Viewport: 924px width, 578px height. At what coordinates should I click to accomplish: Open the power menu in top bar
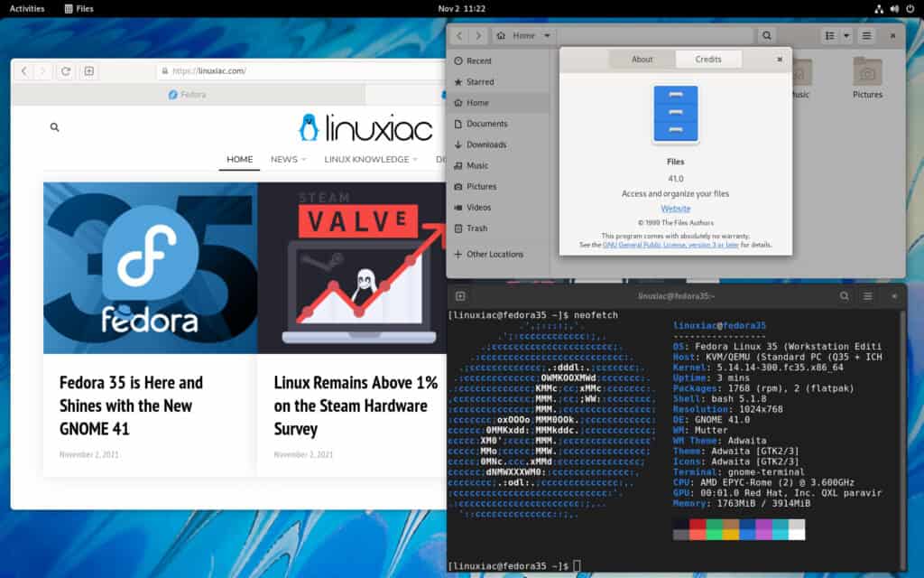(x=910, y=9)
